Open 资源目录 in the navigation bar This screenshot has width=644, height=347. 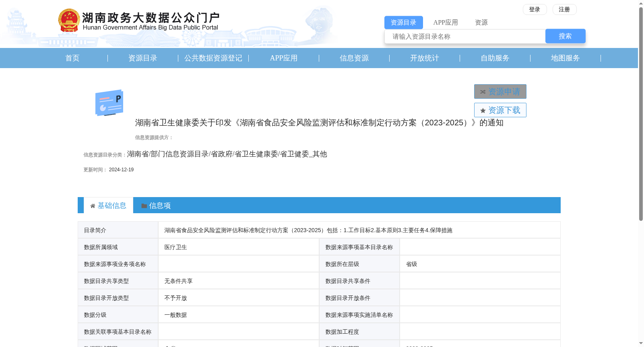point(143,58)
